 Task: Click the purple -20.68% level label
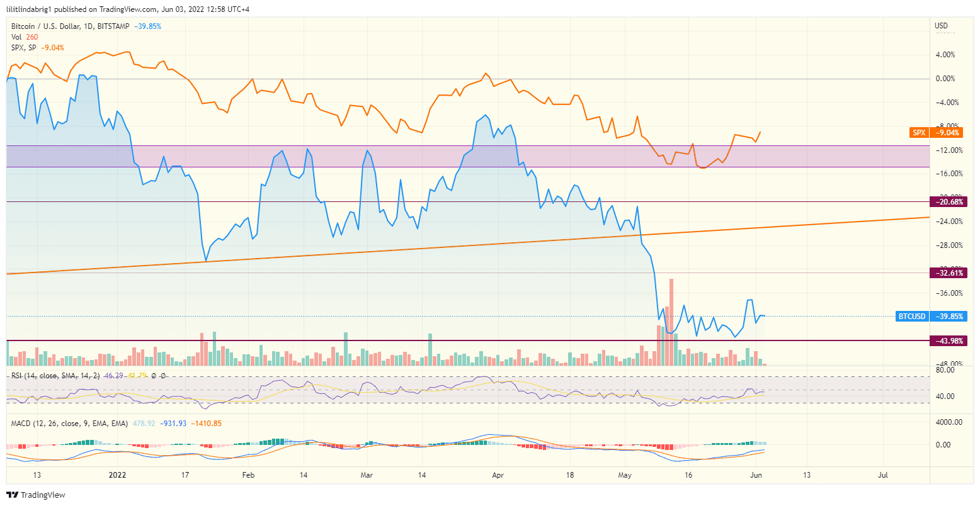(949, 202)
